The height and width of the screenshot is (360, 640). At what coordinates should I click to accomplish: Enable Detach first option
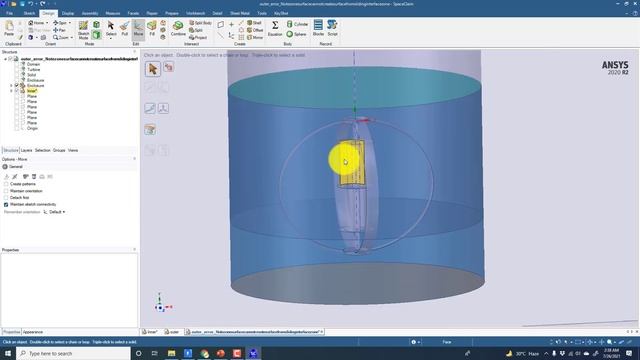pos(6,198)
